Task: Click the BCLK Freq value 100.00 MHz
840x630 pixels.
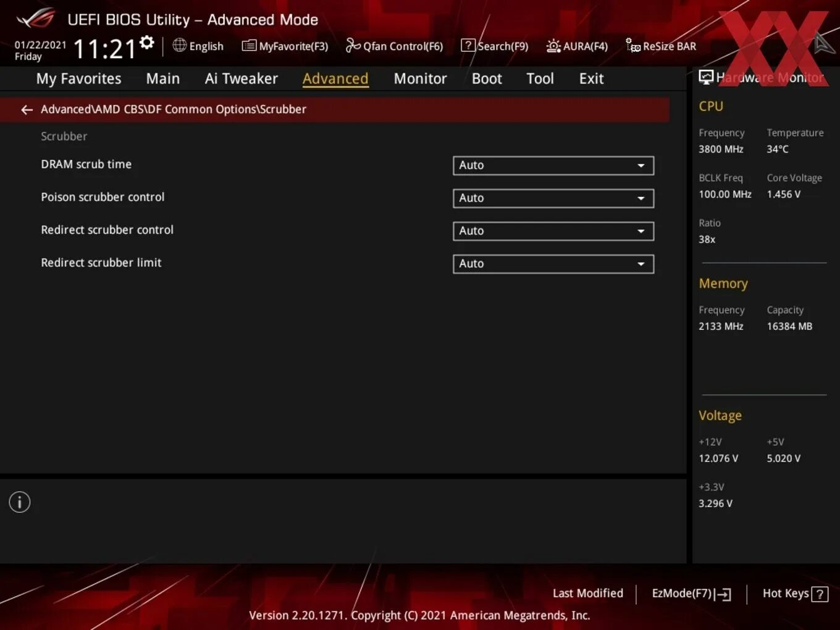Action: point(725,194)
